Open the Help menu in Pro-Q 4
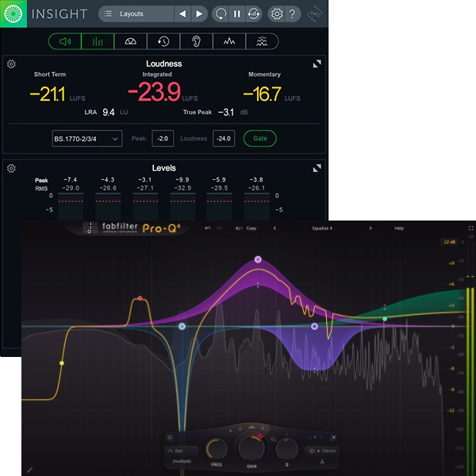476x476 pixels. click(399, 228)
